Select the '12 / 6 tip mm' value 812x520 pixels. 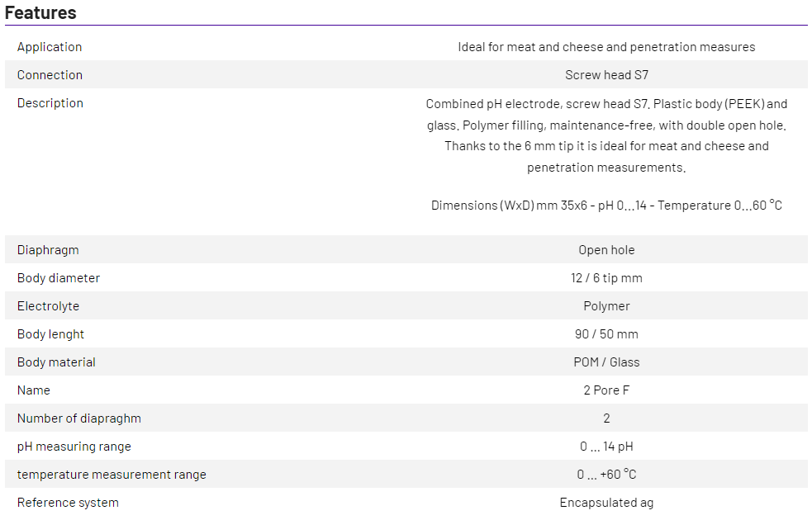[x=606, y=278]
